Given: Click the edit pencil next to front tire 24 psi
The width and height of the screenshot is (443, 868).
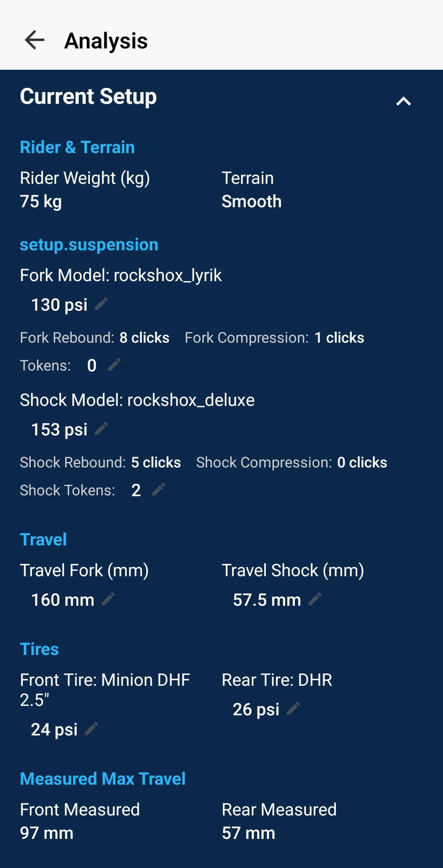Looking at the screenshot, I should click(91, 729).
